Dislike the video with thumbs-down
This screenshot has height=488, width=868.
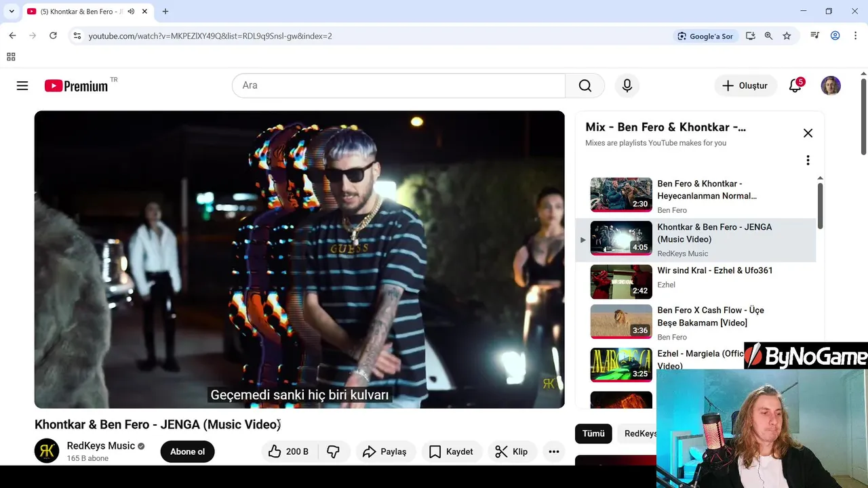pyautogui.click(x=333, y=451)
